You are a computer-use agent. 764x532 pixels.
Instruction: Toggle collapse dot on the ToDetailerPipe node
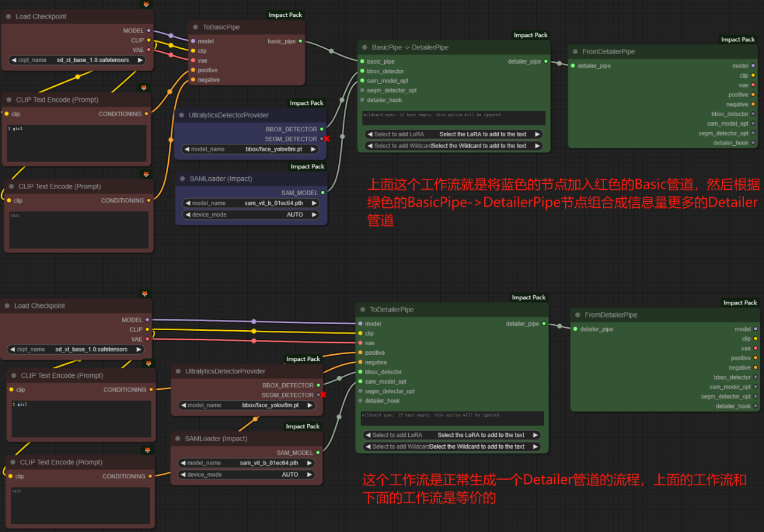tap(363, 309)
